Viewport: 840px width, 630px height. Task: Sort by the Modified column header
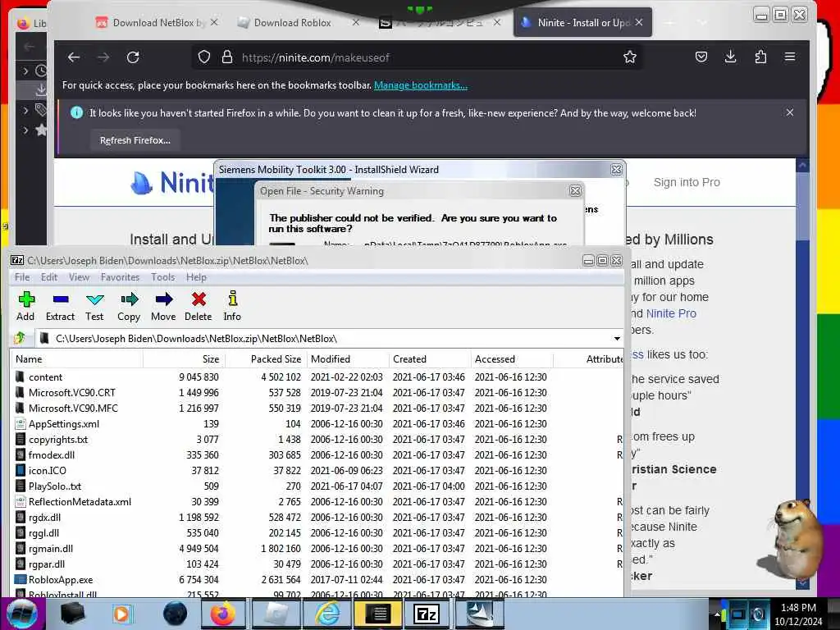348,359
